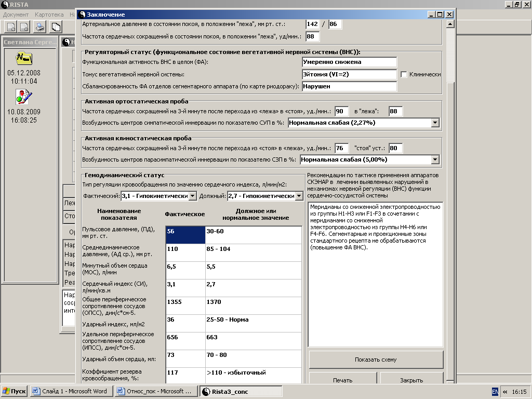Select the cardiac output actual cell 6,5

click(x=185, y=270)
